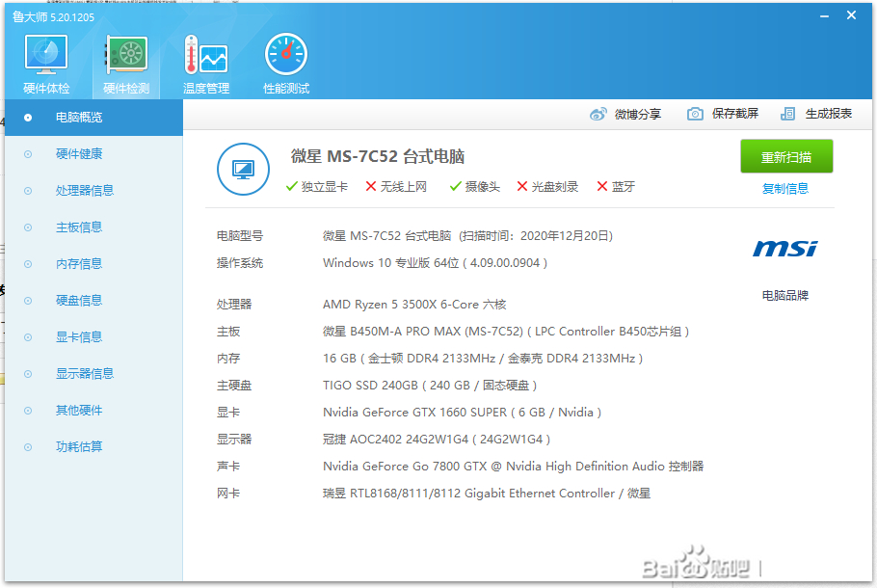Open the 性能测试 performance test icon
Image resolution: width=877 pixels, height=588 pixels.
coord(286,64)
